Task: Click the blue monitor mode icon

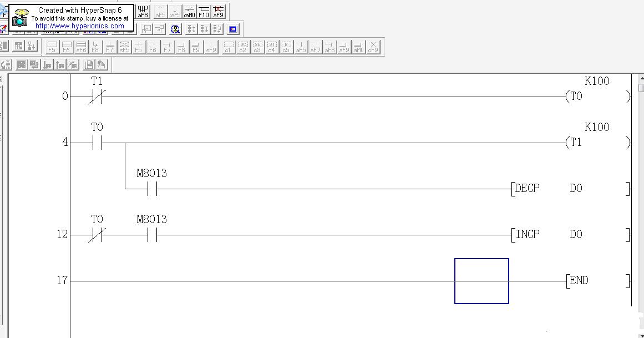Action: 233,29
